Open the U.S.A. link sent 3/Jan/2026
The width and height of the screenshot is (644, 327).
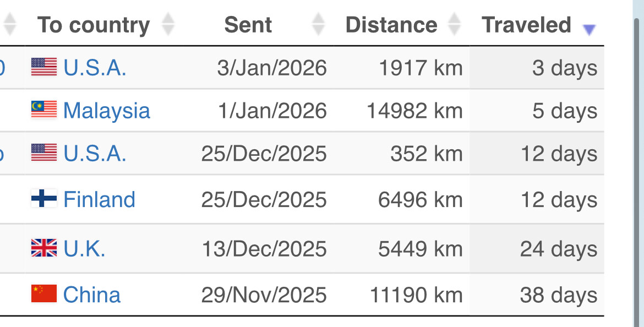[95, 68]
